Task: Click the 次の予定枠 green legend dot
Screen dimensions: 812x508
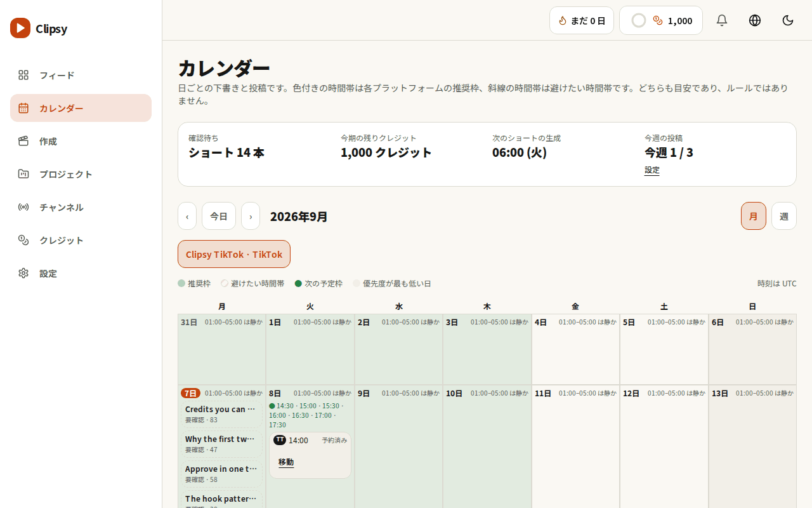Action: pyautogui.click(x=298, y=284)
